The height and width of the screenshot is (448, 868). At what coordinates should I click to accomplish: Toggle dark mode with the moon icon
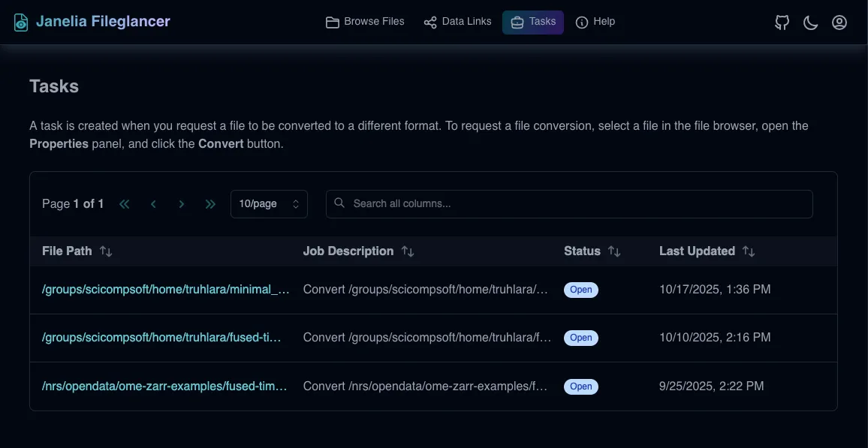point(810,23)
